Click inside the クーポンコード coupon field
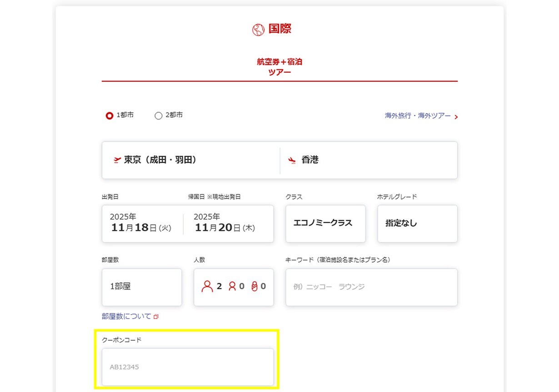This screenshot has height=392, width=559. 188,367
